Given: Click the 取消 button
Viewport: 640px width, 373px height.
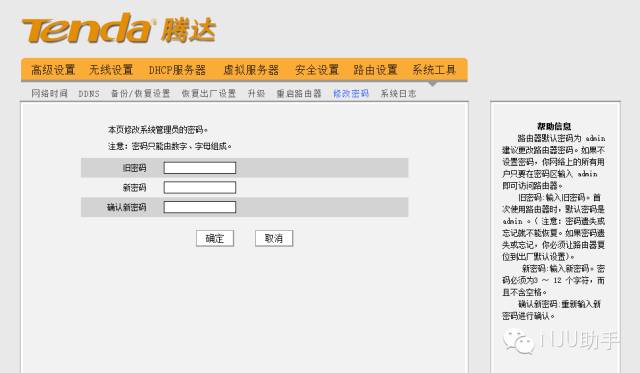Looking at the screenshot, I should (x=274, y=238).
